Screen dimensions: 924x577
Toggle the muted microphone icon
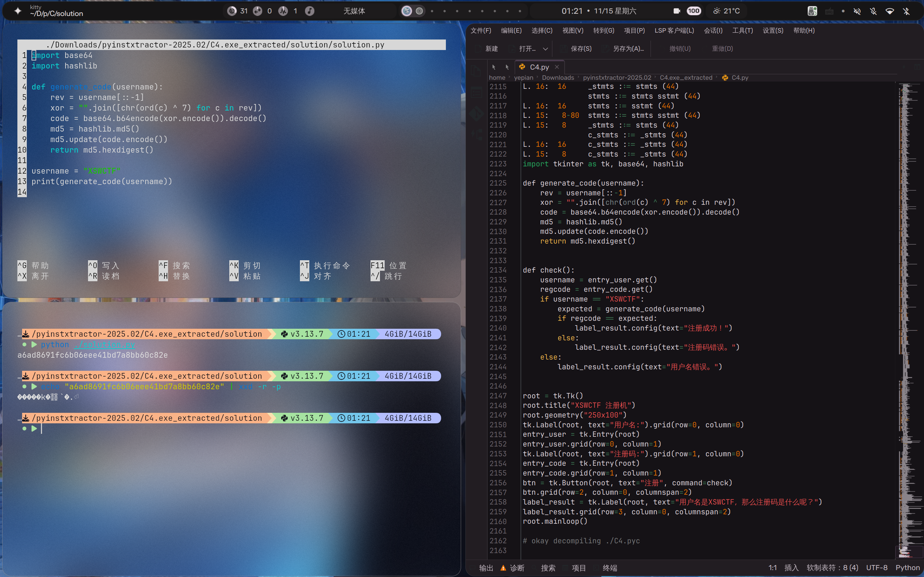[x=873, y=11]
